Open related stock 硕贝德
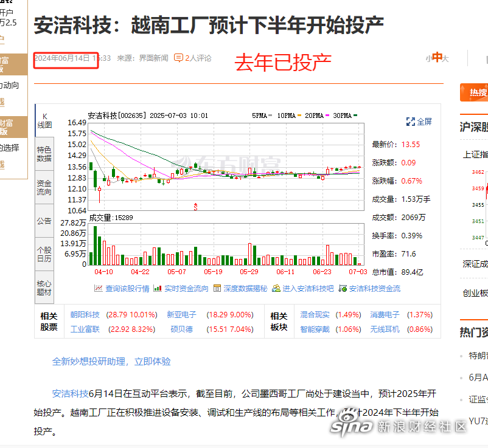This screenshot has height=448, width=488. (x=182, y=329)
